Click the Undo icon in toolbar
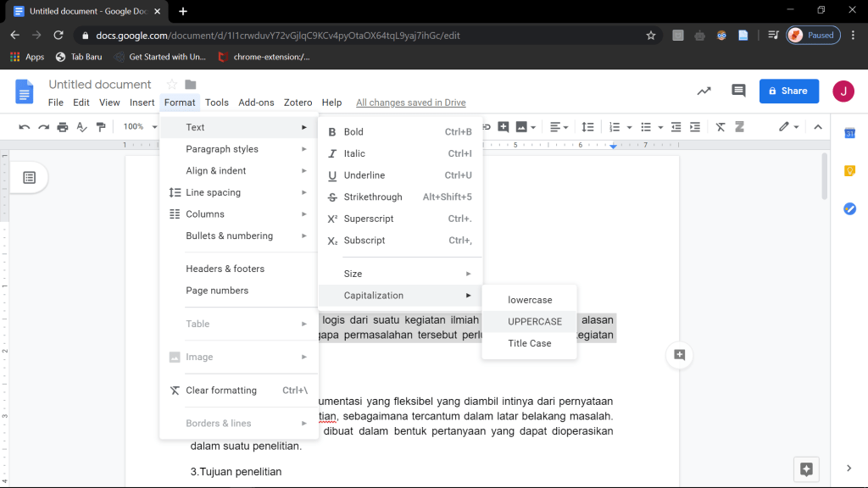 [24, 127]
